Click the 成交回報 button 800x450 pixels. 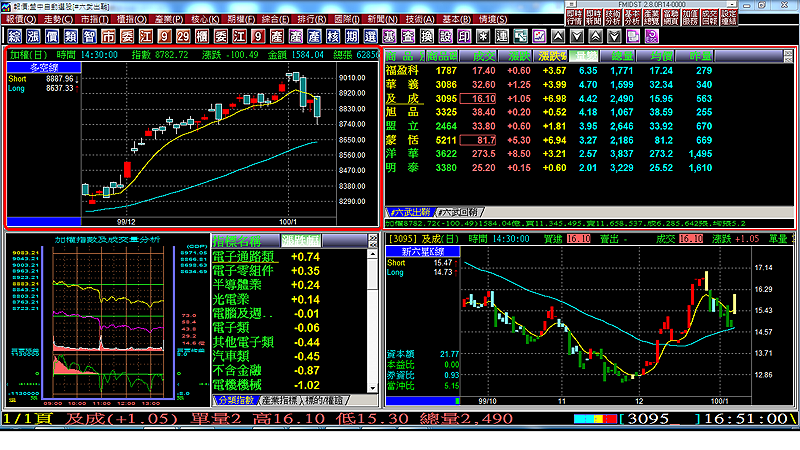[709, 18]
